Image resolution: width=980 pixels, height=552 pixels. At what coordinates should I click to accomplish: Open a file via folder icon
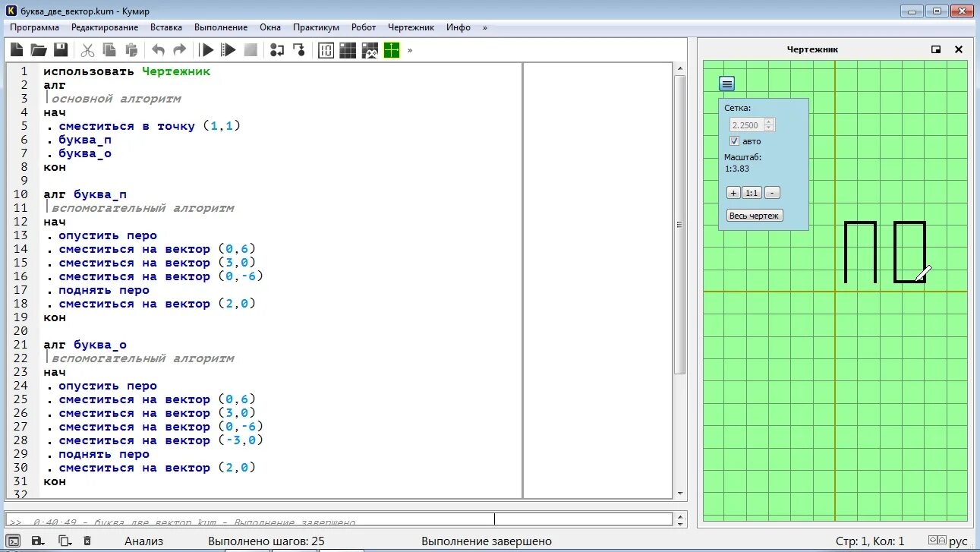[39, 50]
